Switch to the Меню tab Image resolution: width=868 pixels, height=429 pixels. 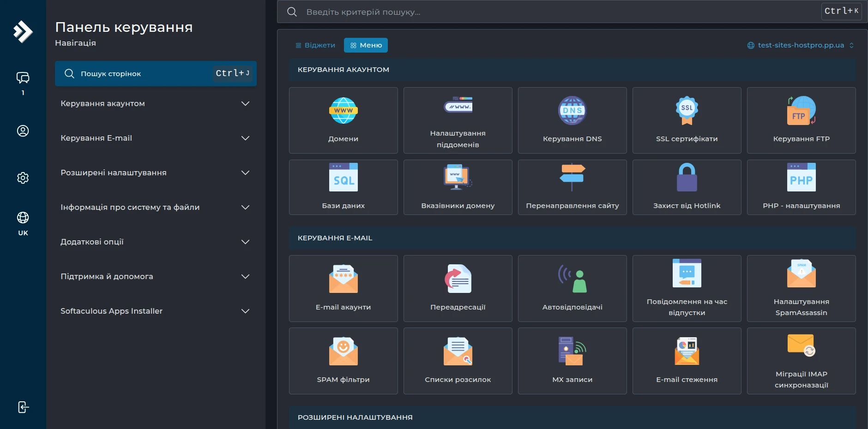(x=366, y=45)
